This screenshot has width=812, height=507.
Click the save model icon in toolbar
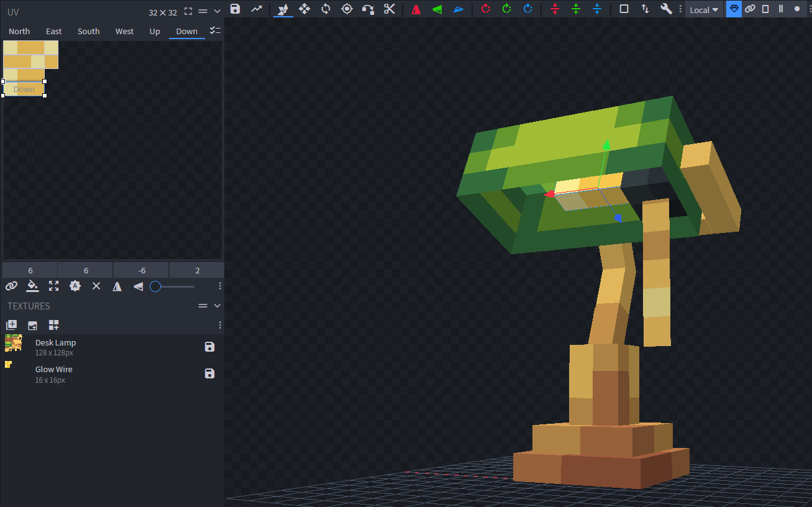click(235, 9)
